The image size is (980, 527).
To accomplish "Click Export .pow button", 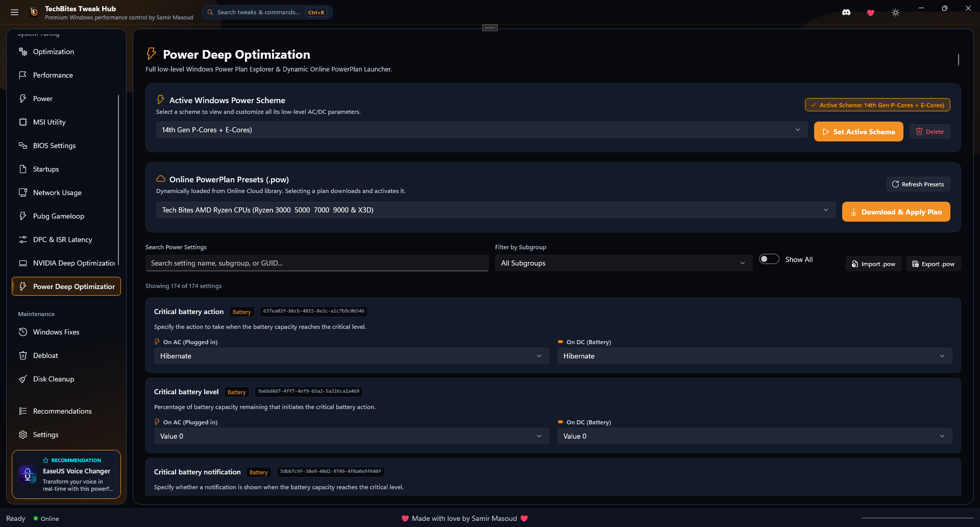I will pyautogui.click(x=933, y=264).
